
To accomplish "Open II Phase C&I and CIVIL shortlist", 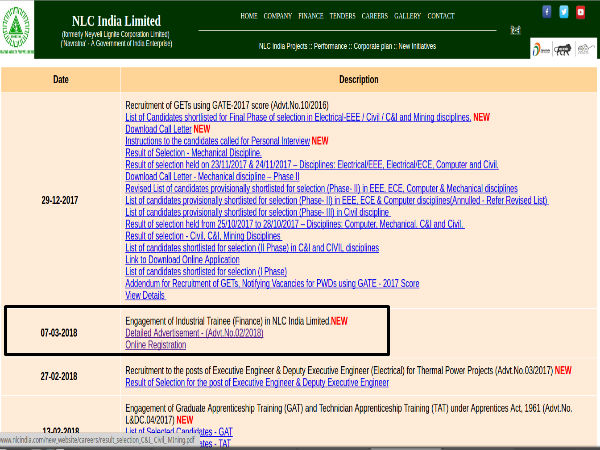I will pos(252,248).
